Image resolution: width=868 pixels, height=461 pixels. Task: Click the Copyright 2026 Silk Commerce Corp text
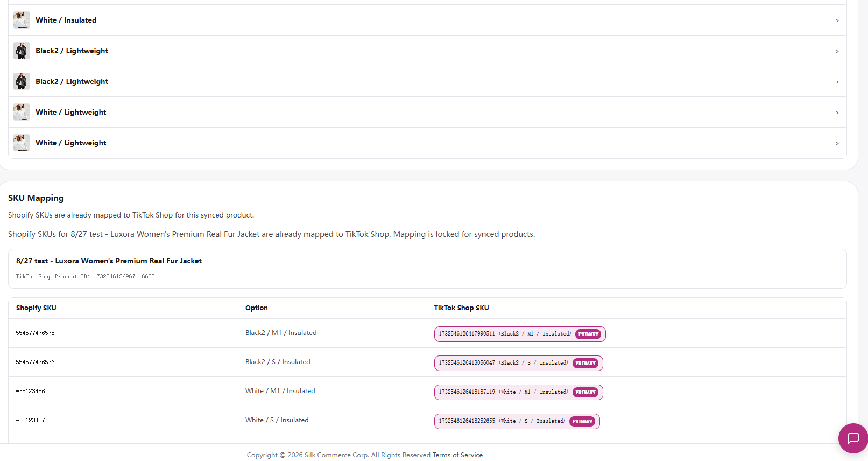pyautogui.click(x=338, y=455)
